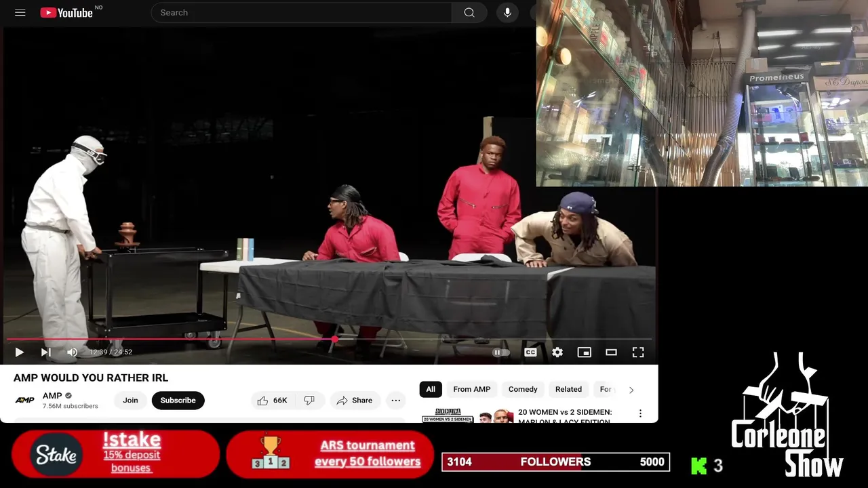Image resolution: width=868 pixels, height=488 pixels.
Task: Open the YouTube hamburger guide menu
Action: [x=20, y=13]
